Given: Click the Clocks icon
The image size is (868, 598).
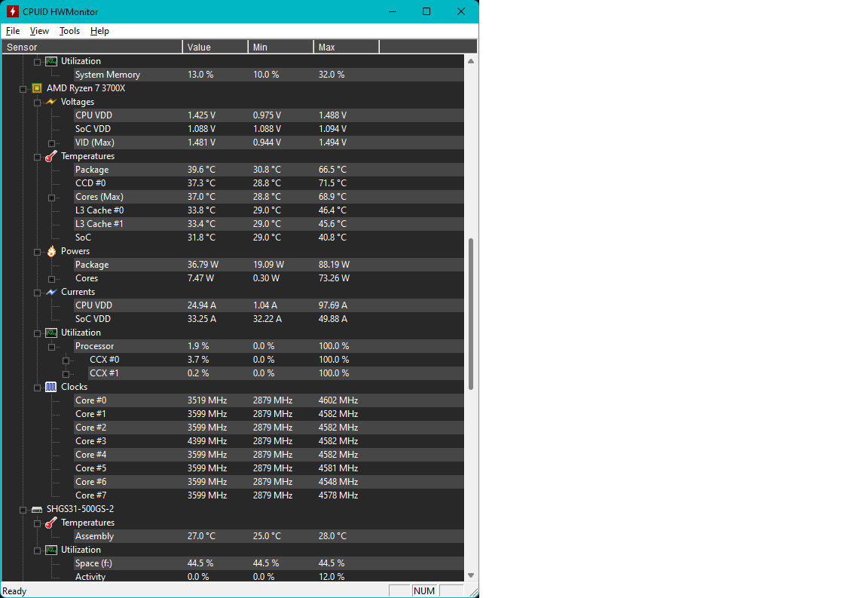Looking at the screenshot, I should (51, 387).
